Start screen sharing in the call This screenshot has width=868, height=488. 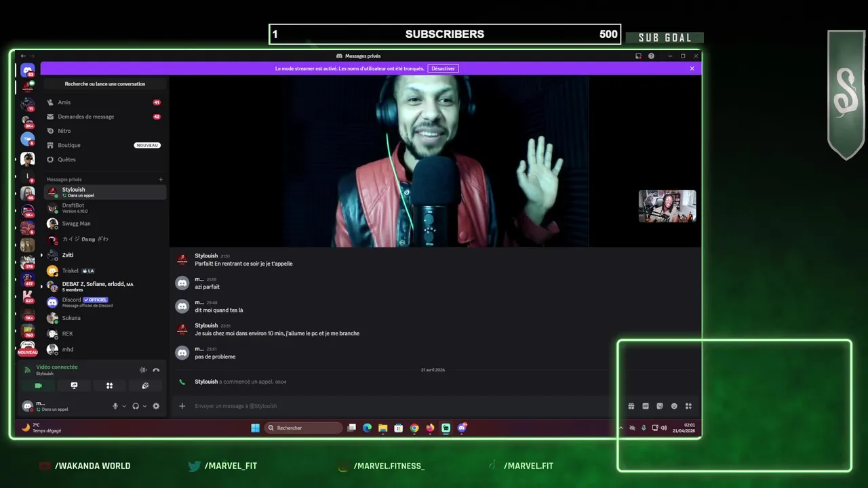point(74,386)
